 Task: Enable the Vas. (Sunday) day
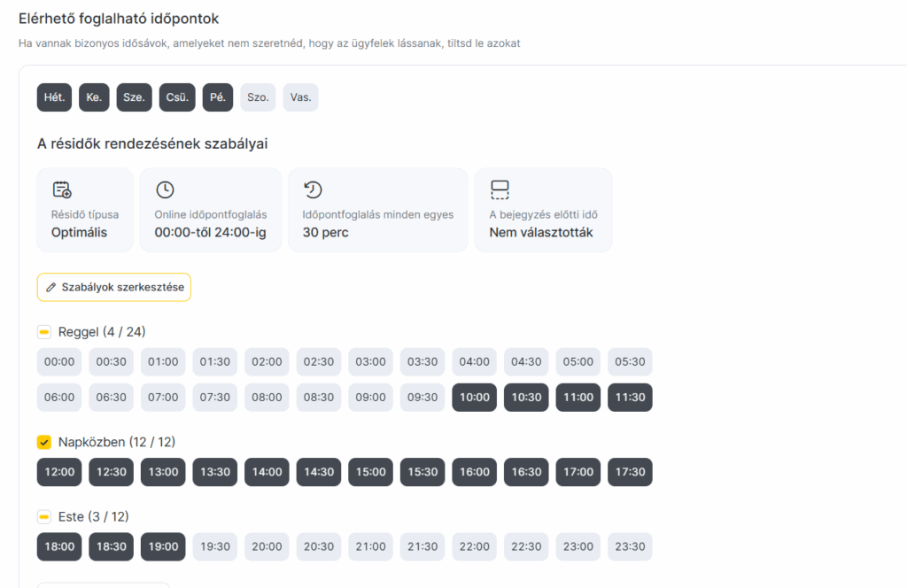click(x=300, y=97)
